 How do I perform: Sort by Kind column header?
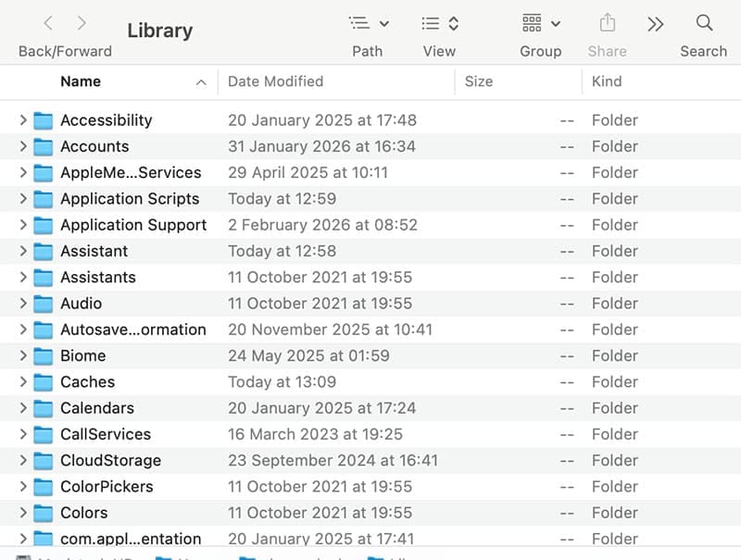click(607, 81)
